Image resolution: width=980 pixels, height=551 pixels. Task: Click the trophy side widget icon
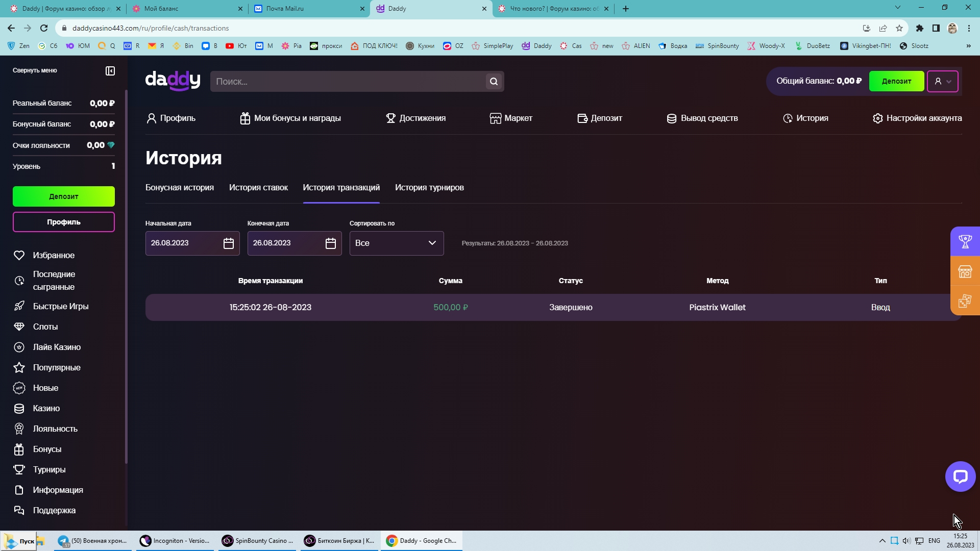tap(965, 241)
